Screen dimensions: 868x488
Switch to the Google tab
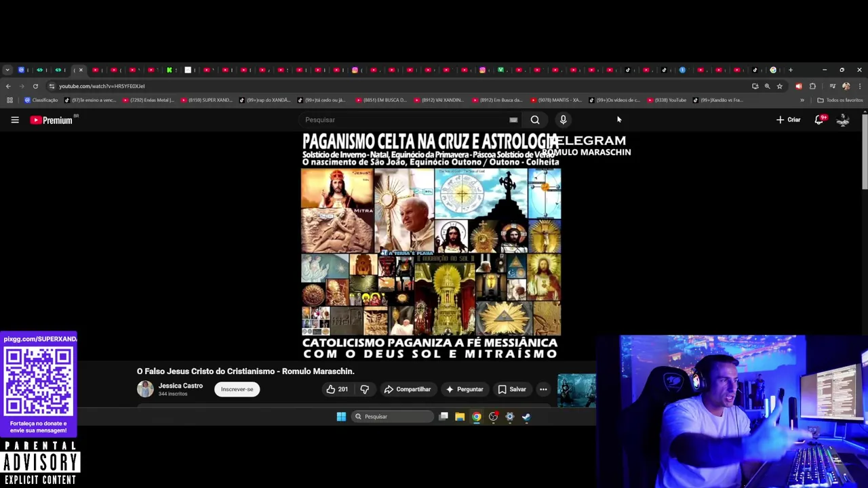773,70
